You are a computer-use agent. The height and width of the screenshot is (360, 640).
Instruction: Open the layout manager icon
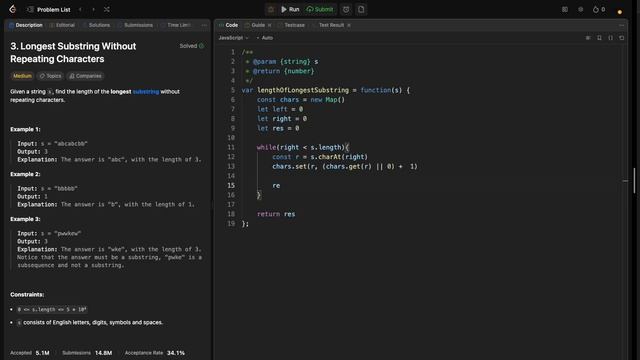point(565,9)
